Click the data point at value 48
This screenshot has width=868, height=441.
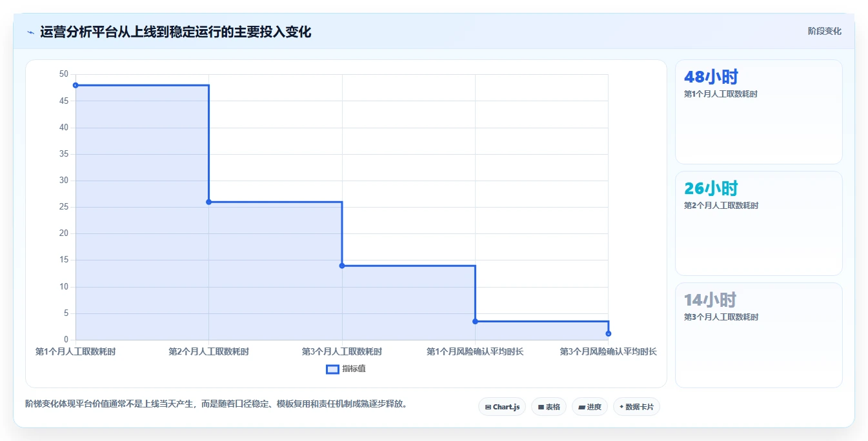pos(76,85)
